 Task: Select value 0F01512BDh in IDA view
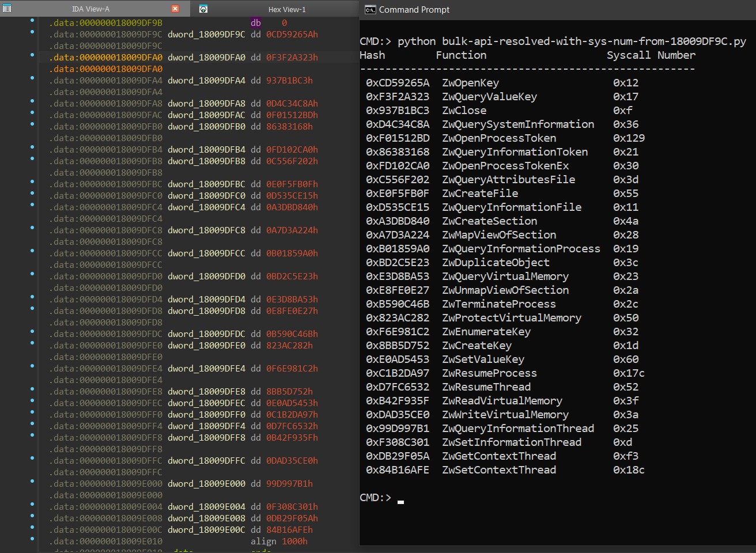tap(292, 115)
